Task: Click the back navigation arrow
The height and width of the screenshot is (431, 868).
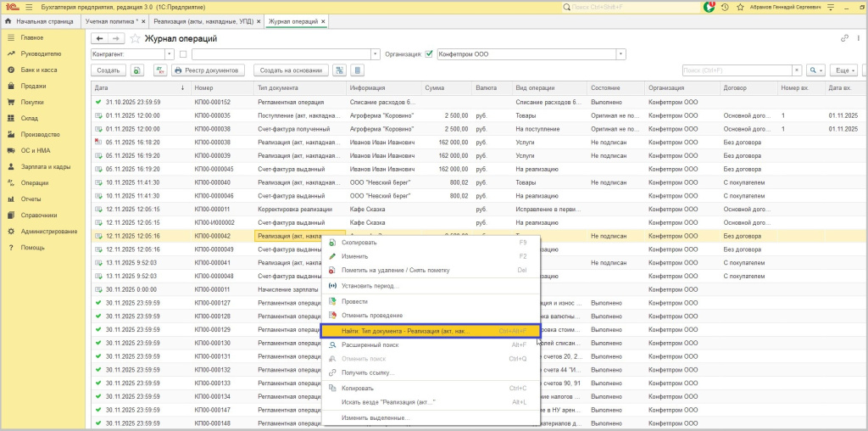Action: pos(100,38)
